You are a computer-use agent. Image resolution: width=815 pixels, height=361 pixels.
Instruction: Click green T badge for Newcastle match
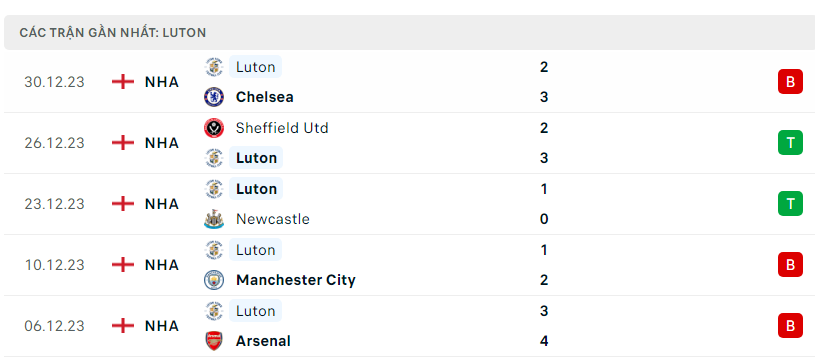point(790,204)
